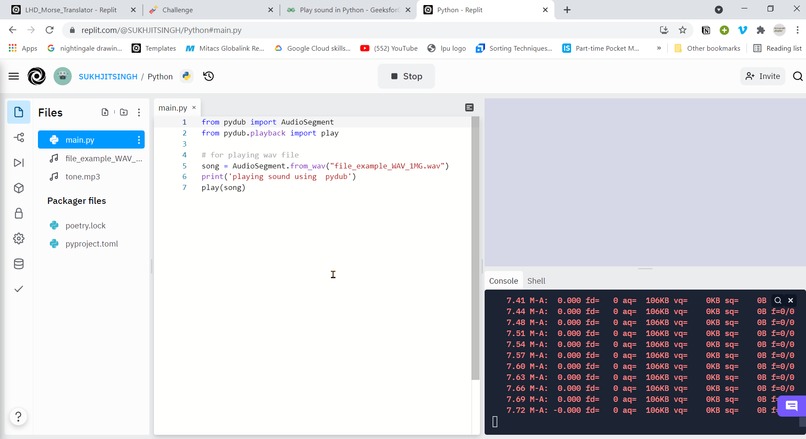Open Google Cloud skills bookmark

coord(312,48)
